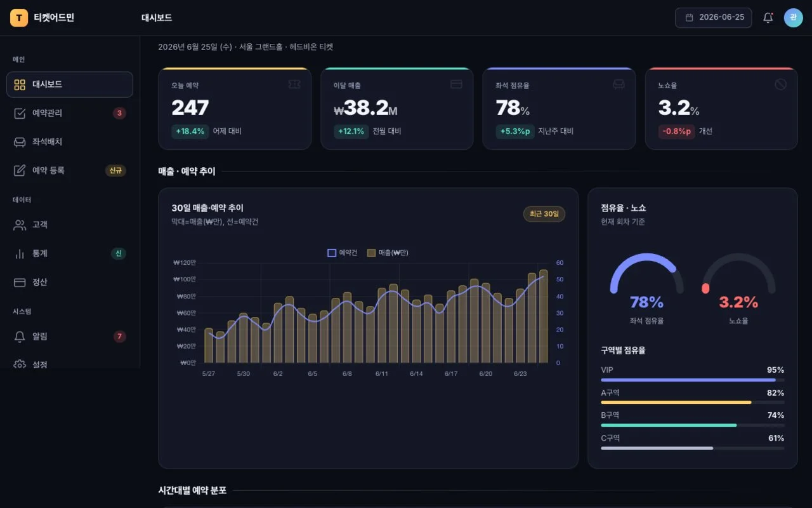The image size is (812, 508).
Task: Open 예약 등록 in the sidebar
Action: tap(70, 170)
